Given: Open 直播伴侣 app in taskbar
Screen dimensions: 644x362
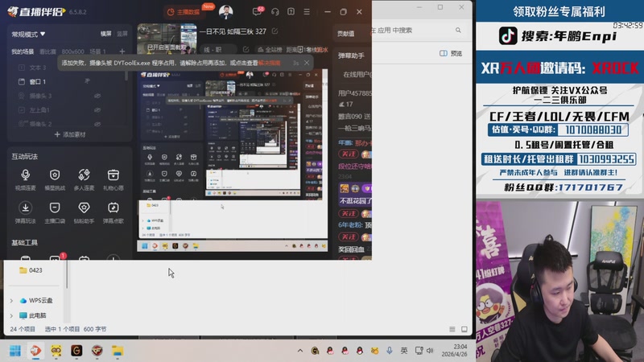Looking at the screenshot, I should pyautogui.click(x=35, y=351).
